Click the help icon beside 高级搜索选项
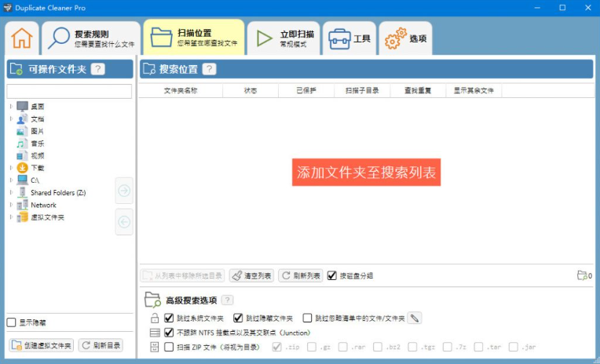Screen dimensions: 600x364 (x=227, y=300)
